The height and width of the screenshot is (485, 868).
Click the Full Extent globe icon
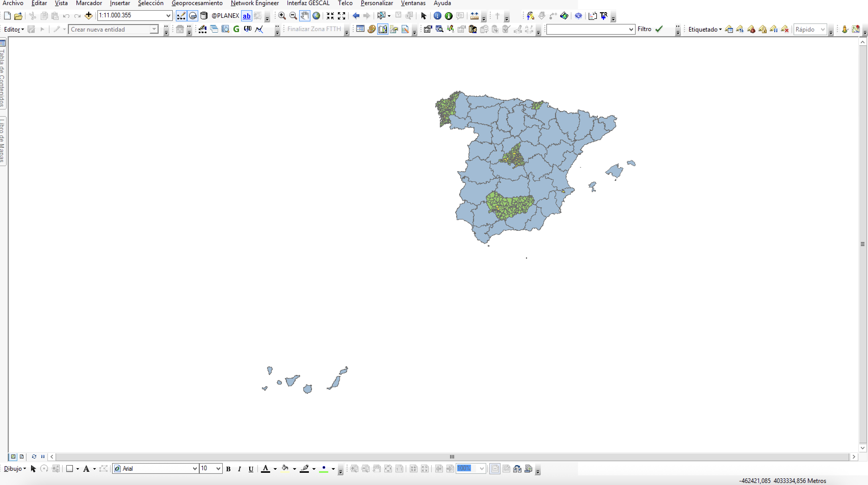316,16
